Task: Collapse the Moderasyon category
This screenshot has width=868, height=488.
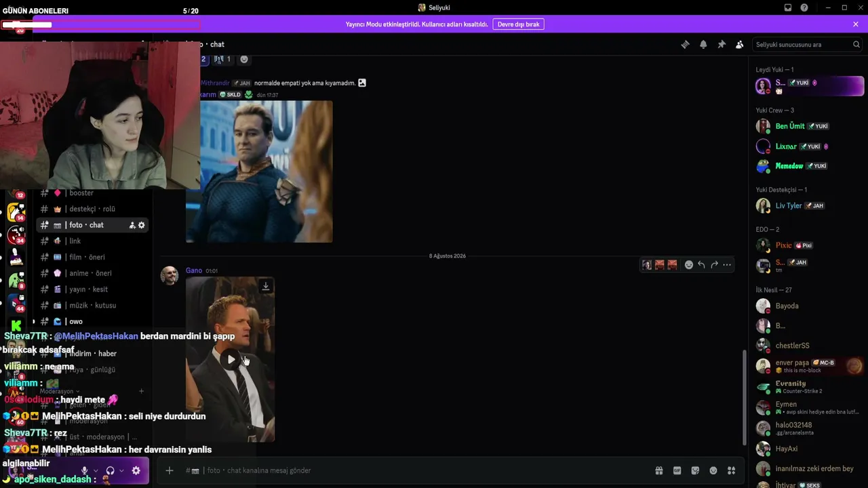Action: click(x=59, y=391)
